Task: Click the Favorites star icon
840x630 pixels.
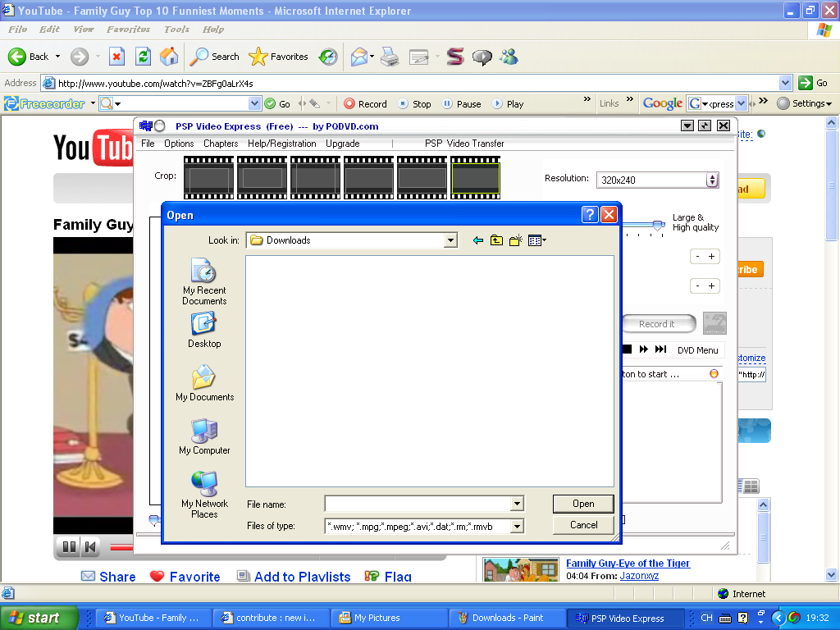Action: click(261, 57)
